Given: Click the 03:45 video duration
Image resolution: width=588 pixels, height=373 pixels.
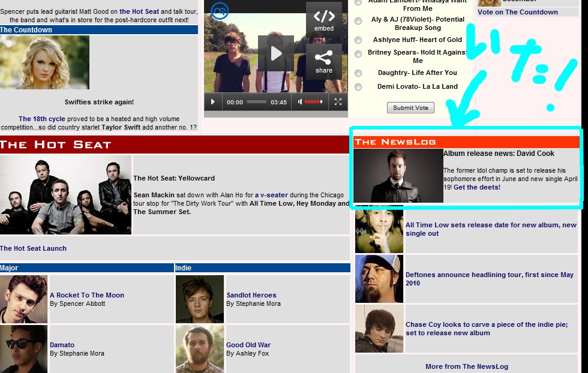Looking at the screenshot, I should point(278,102).
